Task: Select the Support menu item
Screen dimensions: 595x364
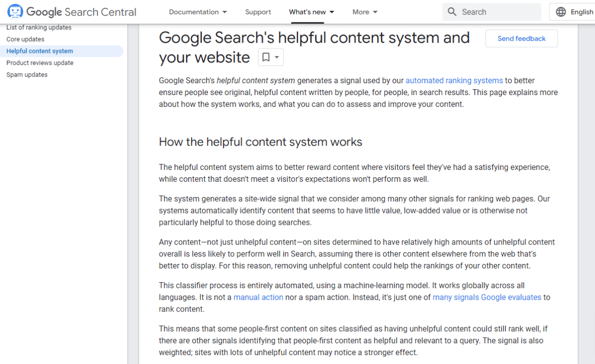Action: (x=258, y=12)
